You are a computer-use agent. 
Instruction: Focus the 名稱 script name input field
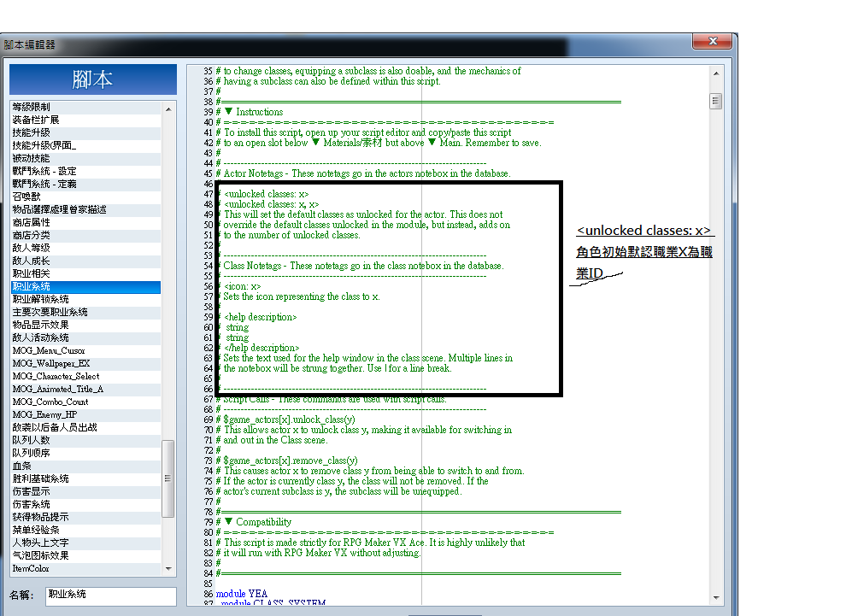(x=111, y=595)
